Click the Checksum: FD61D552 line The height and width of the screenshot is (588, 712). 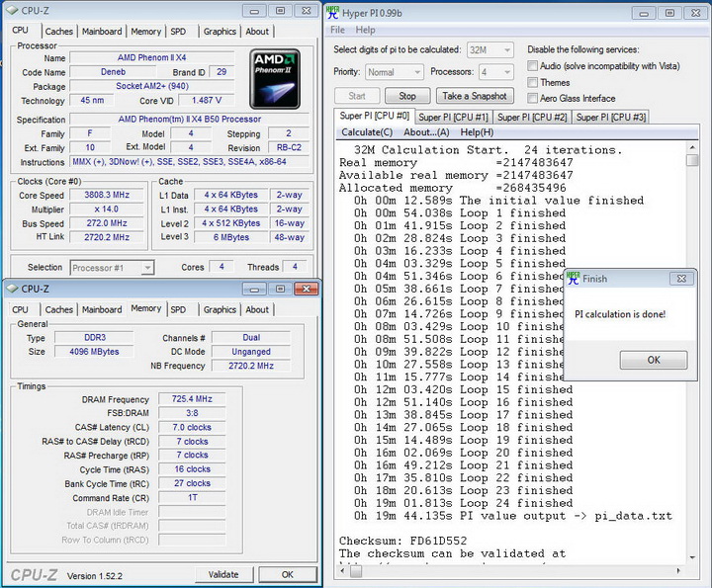[402, 541]
